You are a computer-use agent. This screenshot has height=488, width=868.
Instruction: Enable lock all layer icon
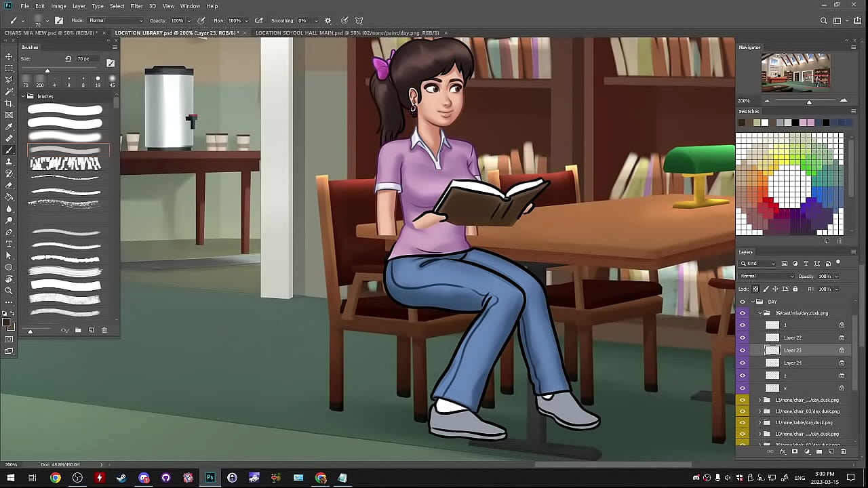click(795, 289)
